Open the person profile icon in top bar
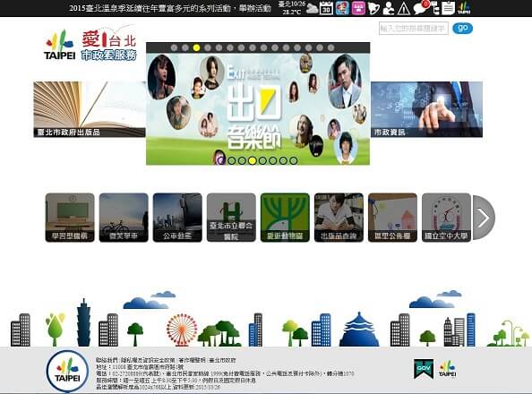Image resolution: width=532 pixels, height=394 pixels. click(389, 8)
